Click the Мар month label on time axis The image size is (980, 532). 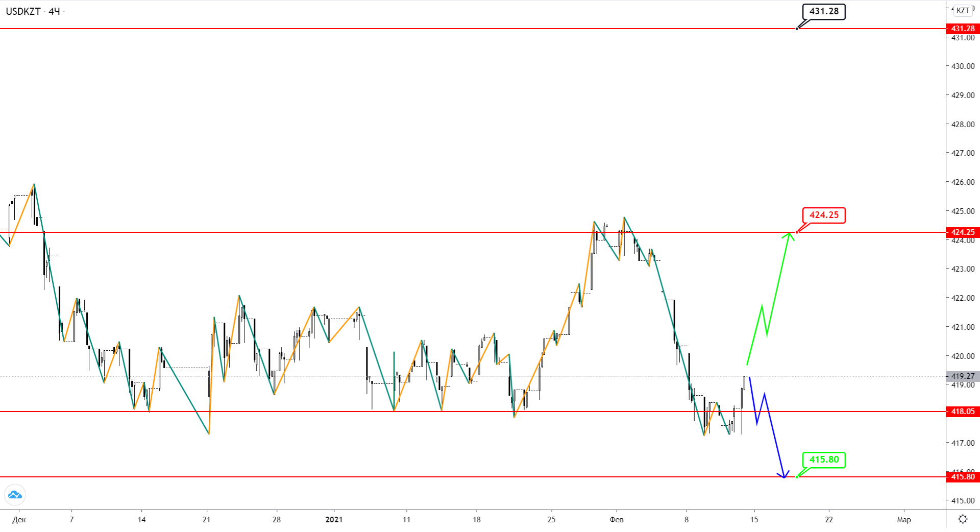pos(904,520)
